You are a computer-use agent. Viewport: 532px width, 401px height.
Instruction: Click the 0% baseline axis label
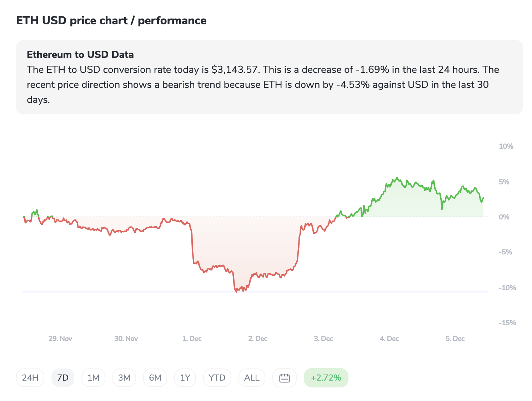pyautogui.click(x=504, y=217)
